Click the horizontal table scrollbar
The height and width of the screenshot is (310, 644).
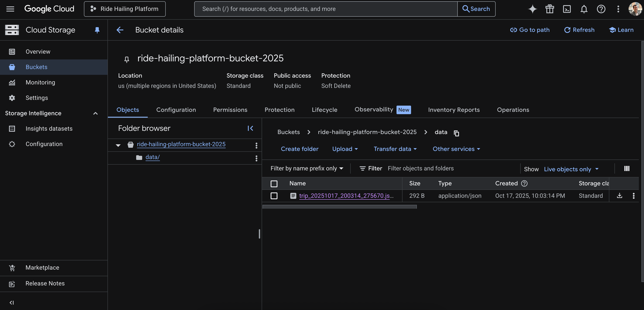pos(339,207)
